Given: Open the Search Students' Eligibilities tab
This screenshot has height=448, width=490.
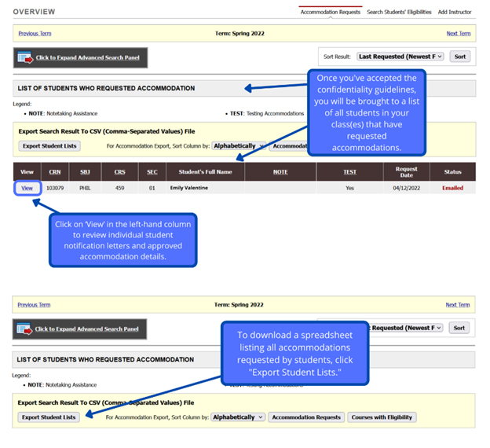Looking at the screenshot, I should (x=399, y=12).
